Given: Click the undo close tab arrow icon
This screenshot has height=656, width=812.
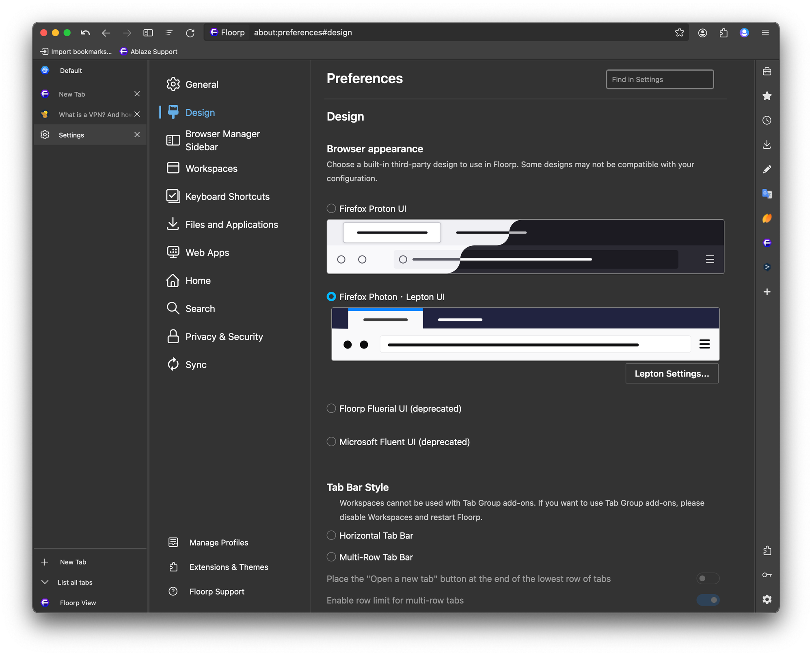Looking at the screenshot, I should (85, 32).
